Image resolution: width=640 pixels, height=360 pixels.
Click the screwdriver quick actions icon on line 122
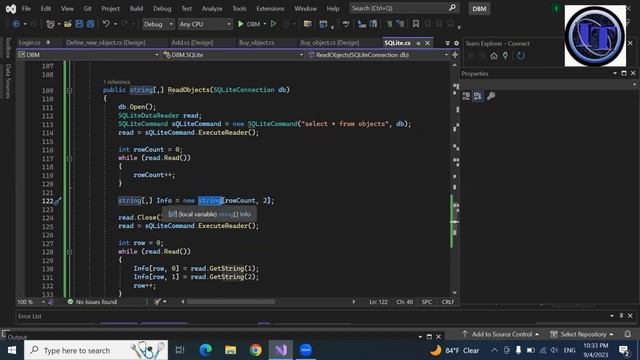pos(58,201)
